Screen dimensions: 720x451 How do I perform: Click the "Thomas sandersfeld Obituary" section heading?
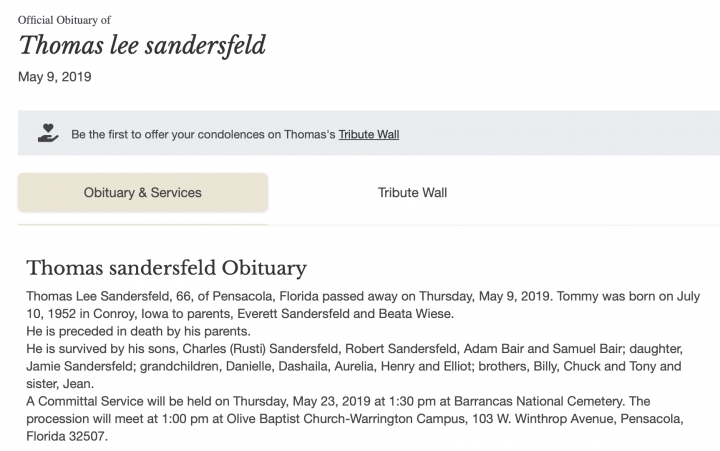166,267
